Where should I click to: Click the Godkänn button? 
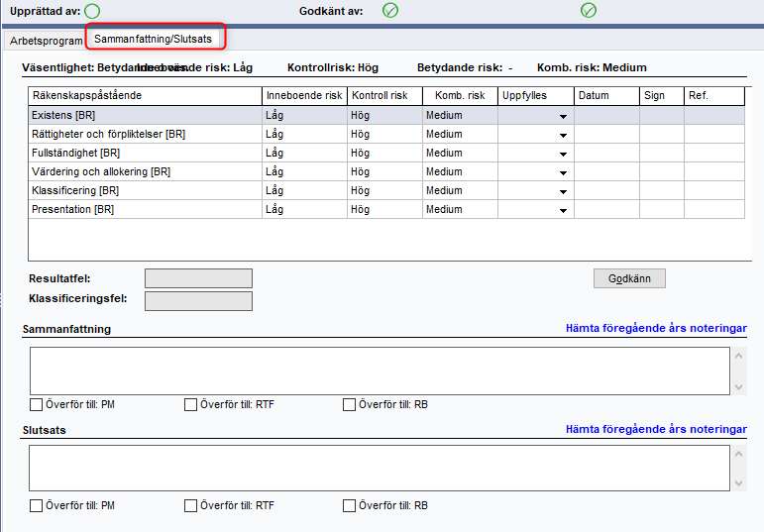629,278
